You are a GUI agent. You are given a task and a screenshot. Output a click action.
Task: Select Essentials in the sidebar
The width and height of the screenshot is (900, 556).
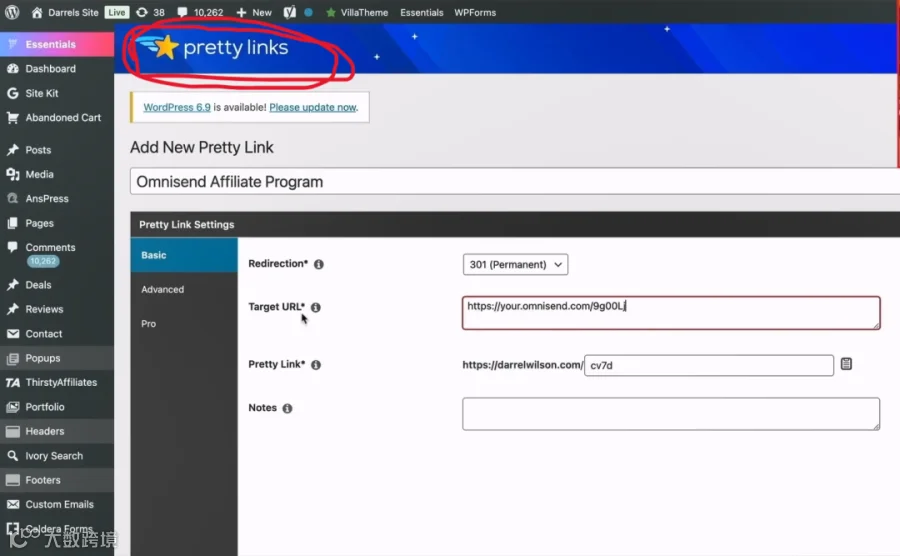57,44
